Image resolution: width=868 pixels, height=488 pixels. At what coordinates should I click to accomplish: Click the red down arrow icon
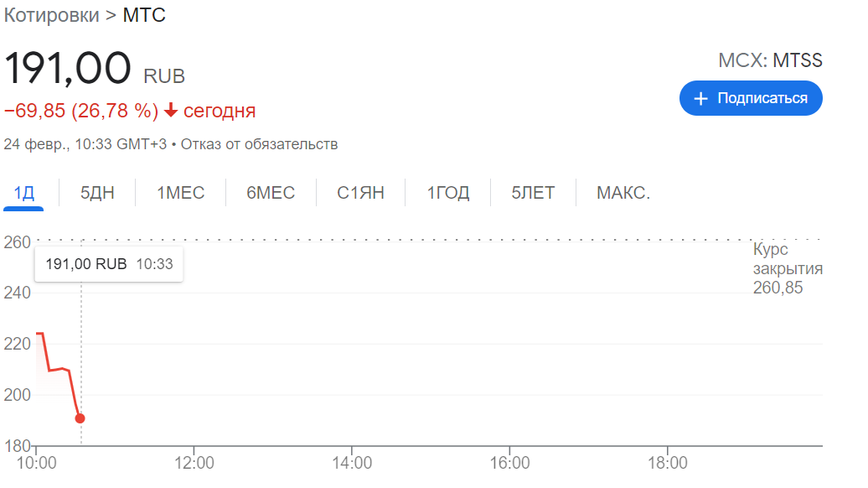coord(171,111)
